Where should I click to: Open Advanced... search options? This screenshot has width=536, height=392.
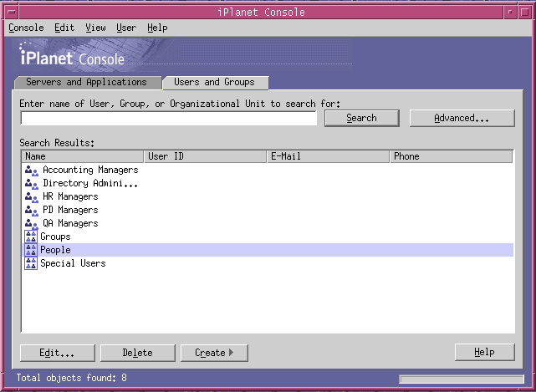point(462,118)
